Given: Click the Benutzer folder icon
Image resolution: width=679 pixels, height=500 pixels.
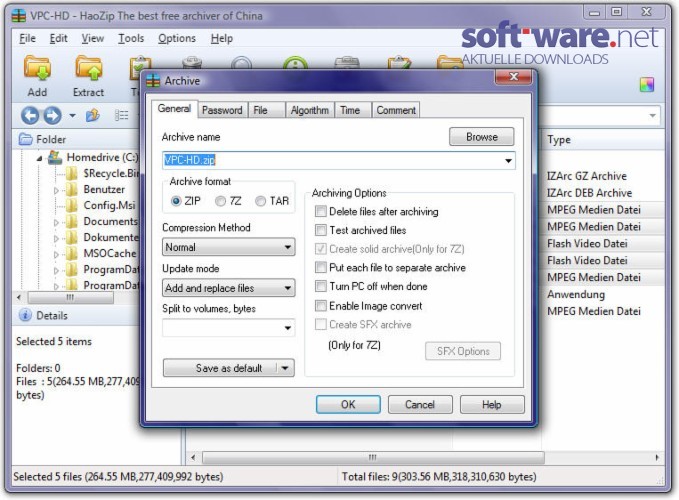Looking at the screenshot, I should (x=71, y=190).
